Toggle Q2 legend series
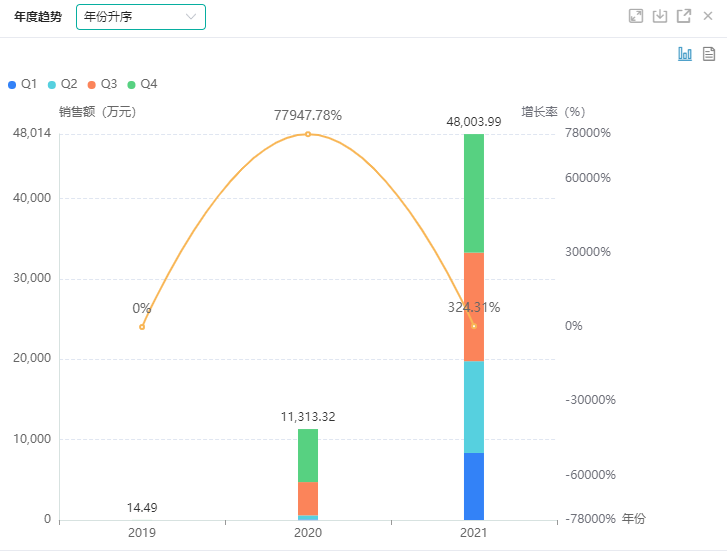 point(62,84)
